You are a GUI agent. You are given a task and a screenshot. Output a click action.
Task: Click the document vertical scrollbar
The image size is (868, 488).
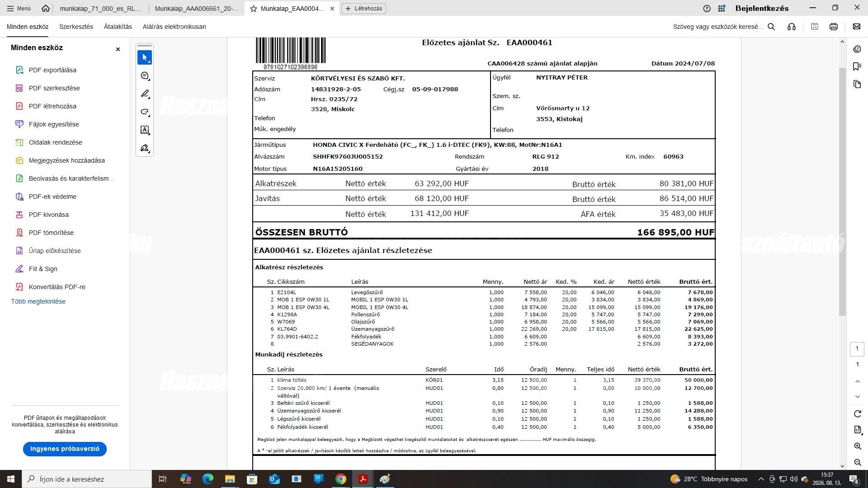842,192
